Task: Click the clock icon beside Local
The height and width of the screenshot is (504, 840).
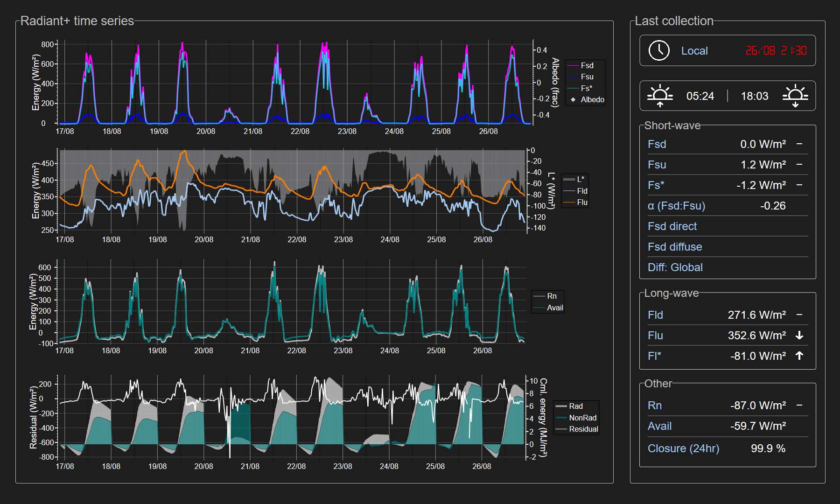Action: tap(659, 50)
